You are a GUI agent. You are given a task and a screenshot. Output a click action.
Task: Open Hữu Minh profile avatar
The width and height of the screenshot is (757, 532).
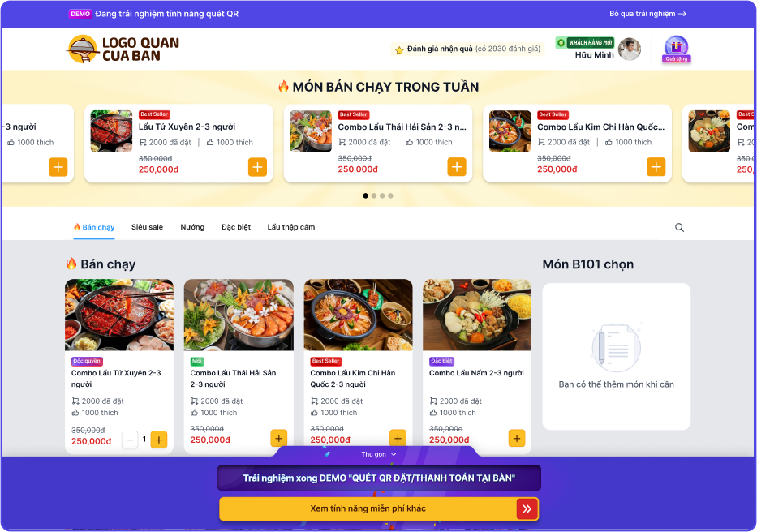click(x=630, y=49)
